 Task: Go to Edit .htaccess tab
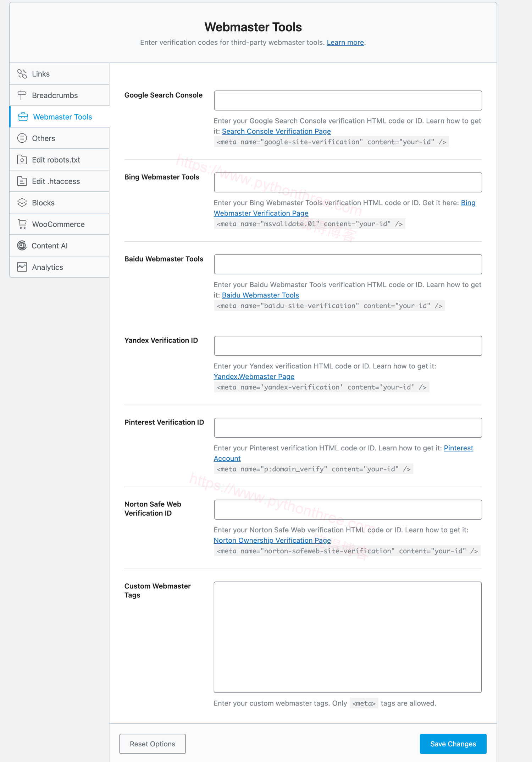(x=59, y=181)
